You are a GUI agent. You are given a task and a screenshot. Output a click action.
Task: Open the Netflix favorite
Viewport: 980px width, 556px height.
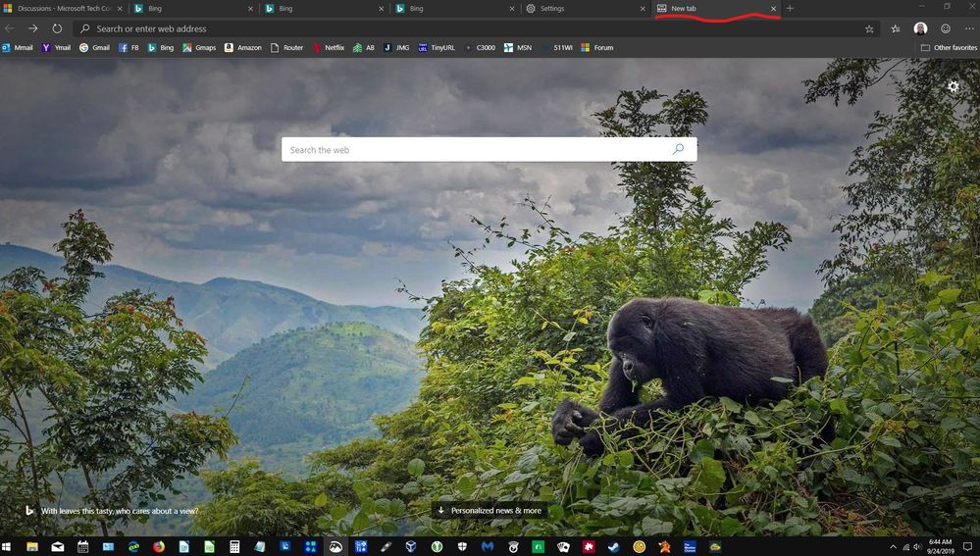[329, 47]
